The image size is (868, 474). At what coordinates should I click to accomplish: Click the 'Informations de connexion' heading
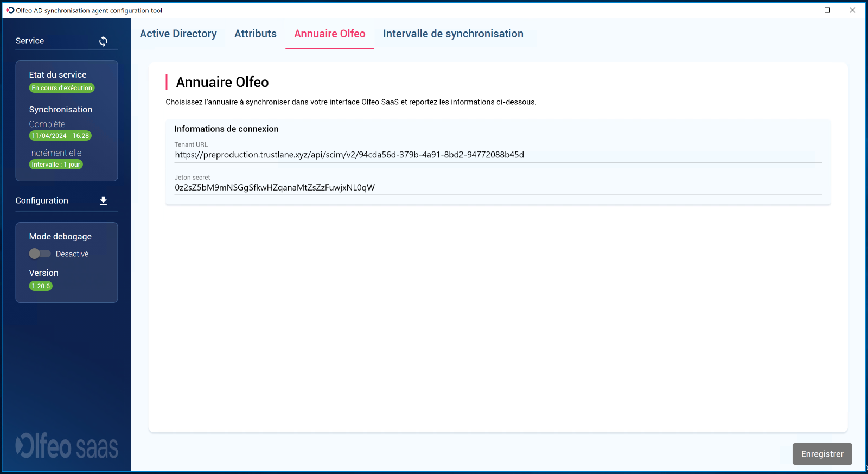coord(226,129)
